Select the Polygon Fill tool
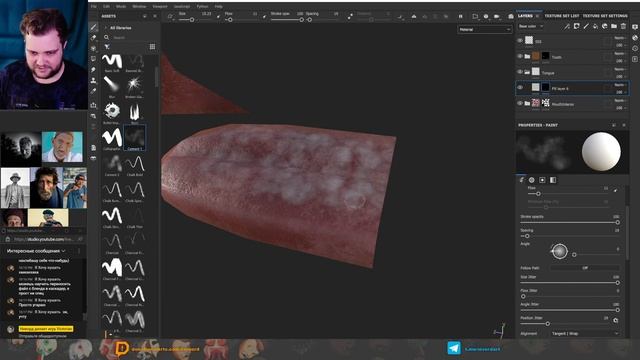 [93, 59]
